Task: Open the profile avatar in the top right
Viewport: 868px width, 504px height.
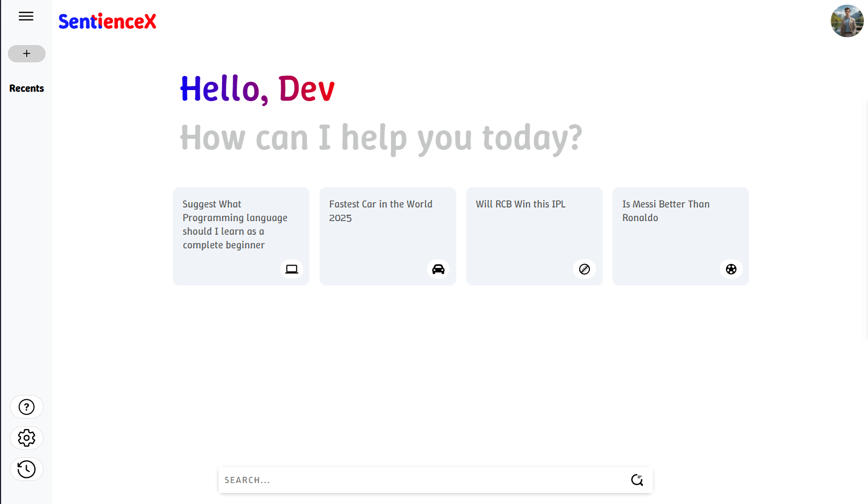Action: (x=847, y=21)
